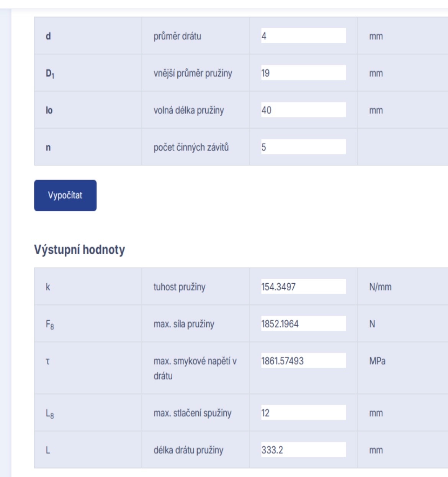Click the tuhost pružiny label
Viewport: 448px width, 477px height.
click(x=180, y=287)
